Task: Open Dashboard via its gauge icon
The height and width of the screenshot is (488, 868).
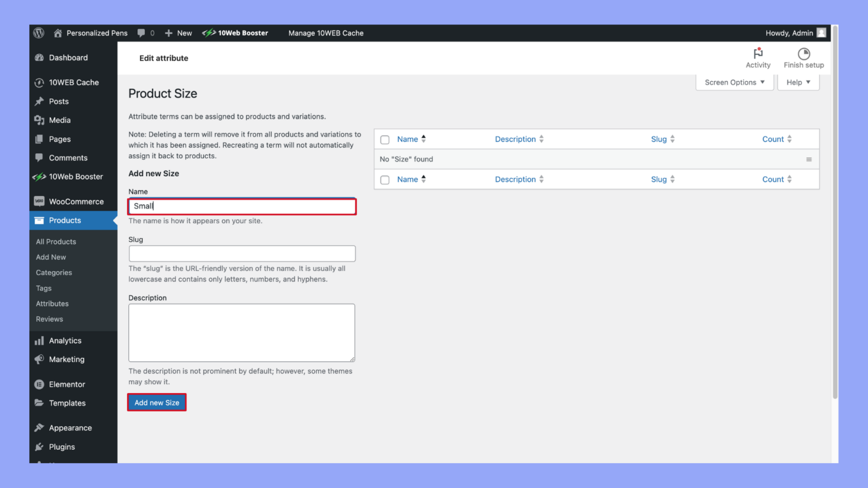Action: pos(39,58)
